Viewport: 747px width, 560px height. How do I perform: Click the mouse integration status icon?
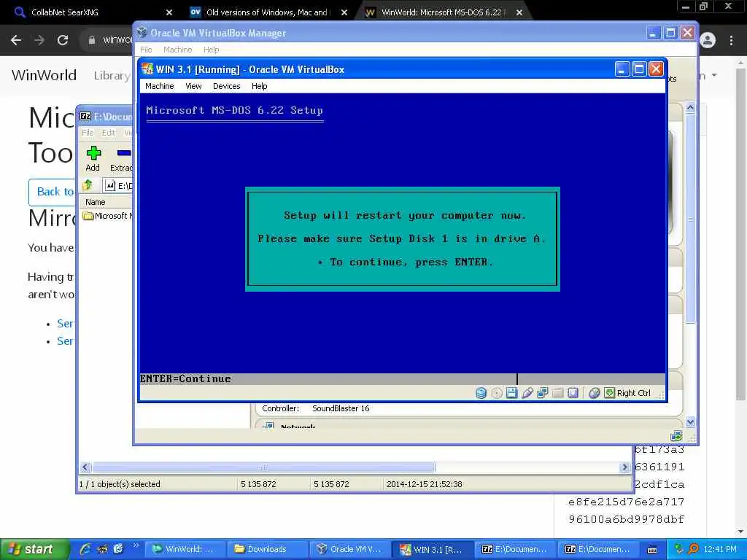(594, 393)
